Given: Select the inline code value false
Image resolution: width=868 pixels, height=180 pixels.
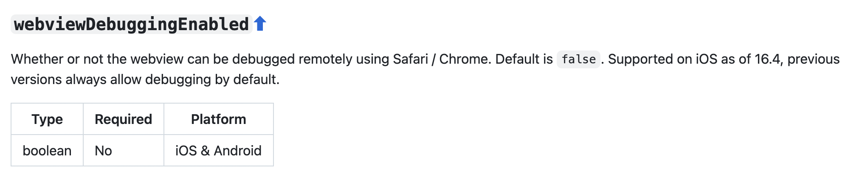Looking at the screenshot, I should pos(578,59).
